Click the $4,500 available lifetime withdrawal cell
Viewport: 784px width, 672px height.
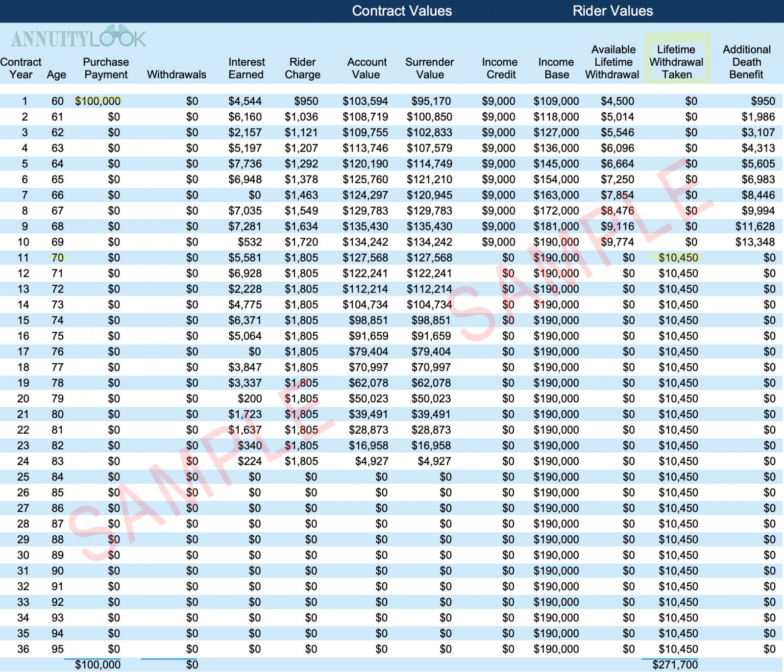[x=617, y=101]
